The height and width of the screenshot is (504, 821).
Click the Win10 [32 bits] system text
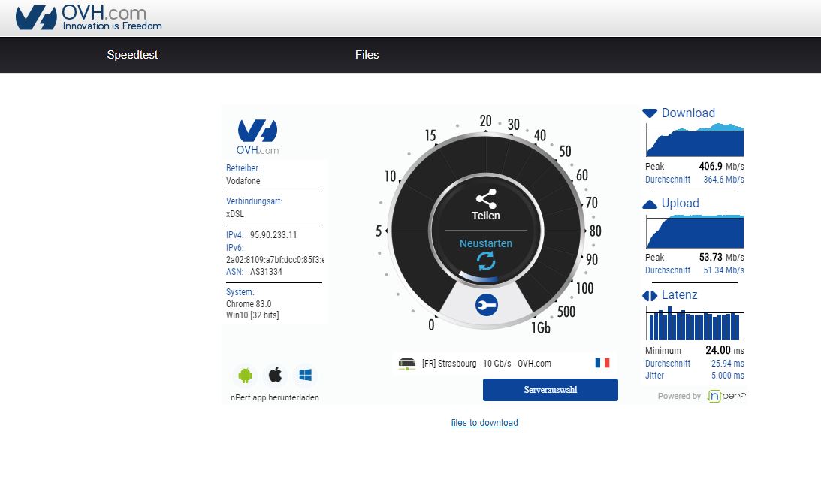[252, 315]
